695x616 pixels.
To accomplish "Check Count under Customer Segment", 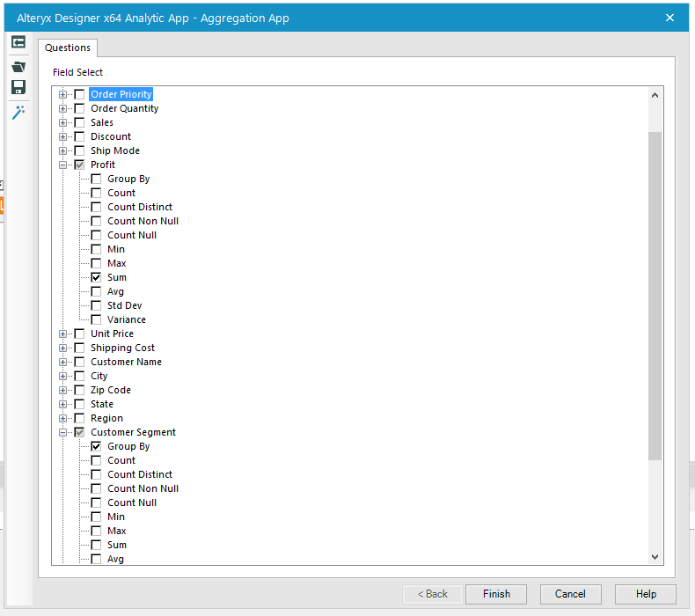I will tap(96, 460).
